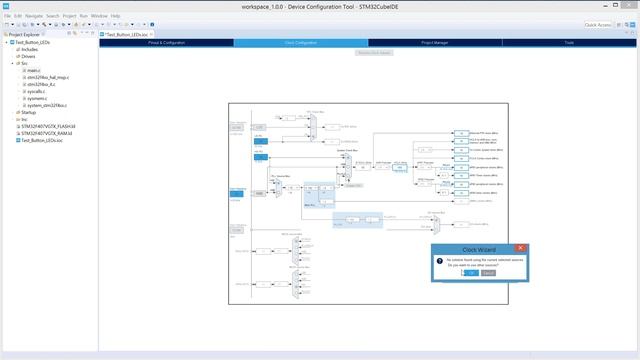Open the Run menu

point(84,16)
